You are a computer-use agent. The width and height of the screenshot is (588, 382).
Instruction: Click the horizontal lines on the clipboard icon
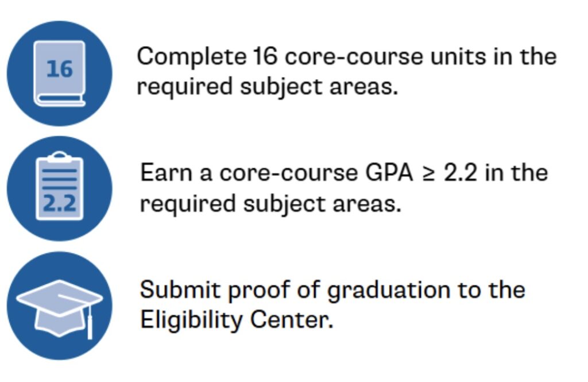[59, 179]
